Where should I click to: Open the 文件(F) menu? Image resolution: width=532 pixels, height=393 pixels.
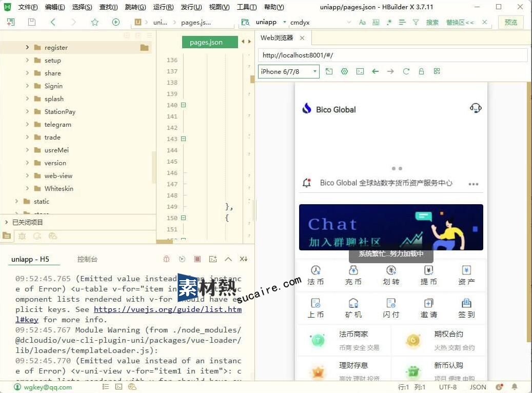[x=28, y=7]
